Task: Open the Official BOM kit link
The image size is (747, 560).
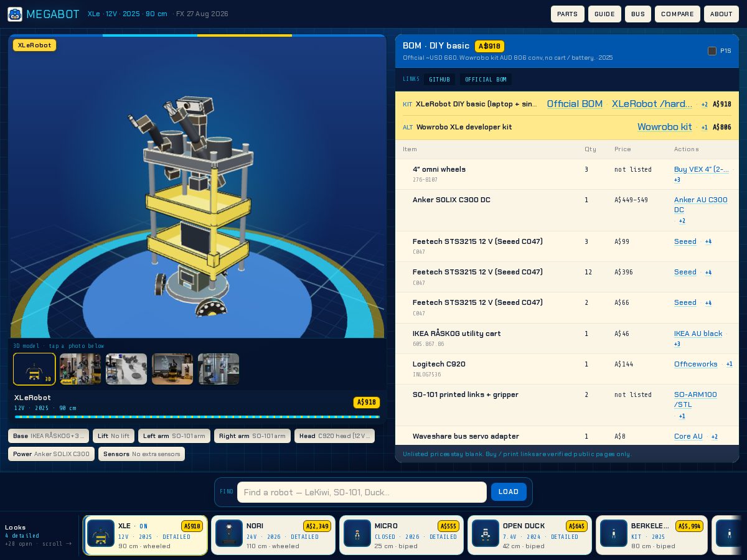Action: (x=575, y=104)
